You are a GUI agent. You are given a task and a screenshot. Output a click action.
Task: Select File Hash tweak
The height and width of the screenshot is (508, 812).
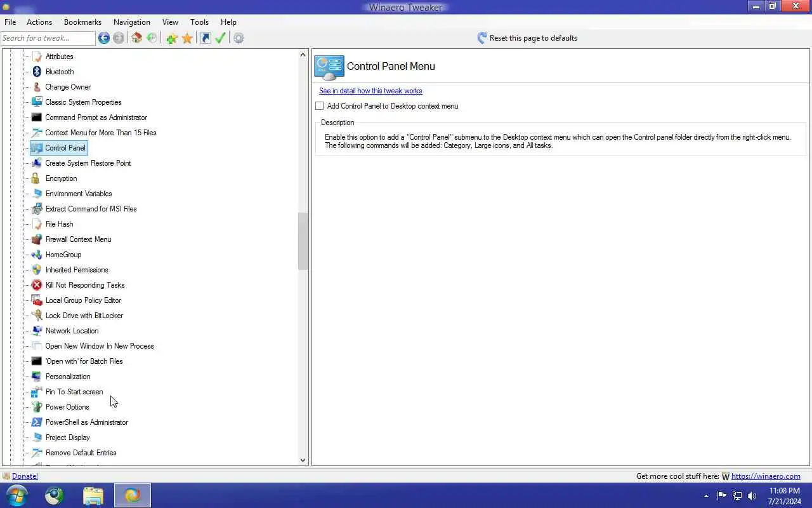(x=59, y=224)
